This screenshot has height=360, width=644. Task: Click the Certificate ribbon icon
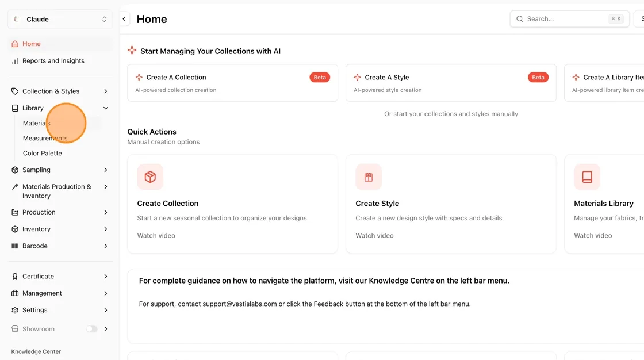[x=15, y=277]
